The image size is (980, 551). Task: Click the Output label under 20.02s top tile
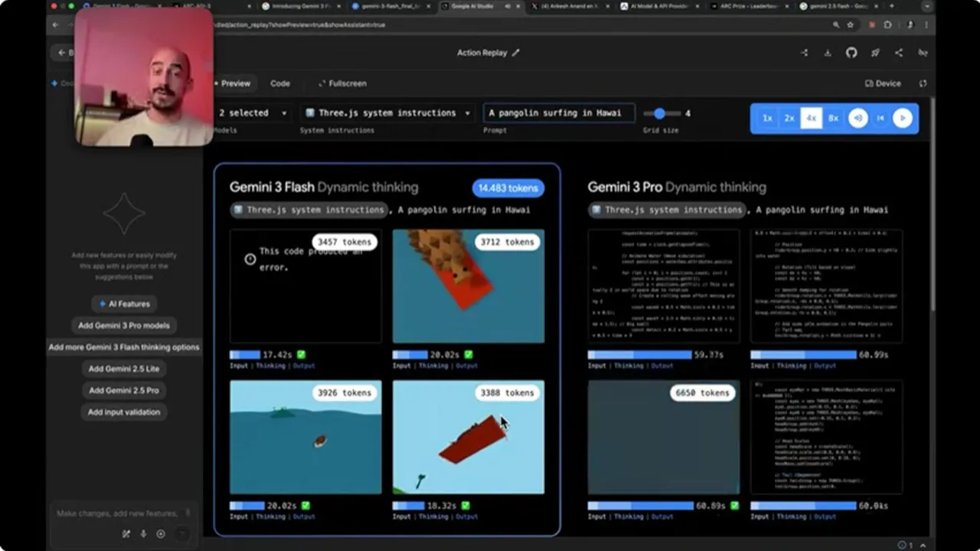466,366
